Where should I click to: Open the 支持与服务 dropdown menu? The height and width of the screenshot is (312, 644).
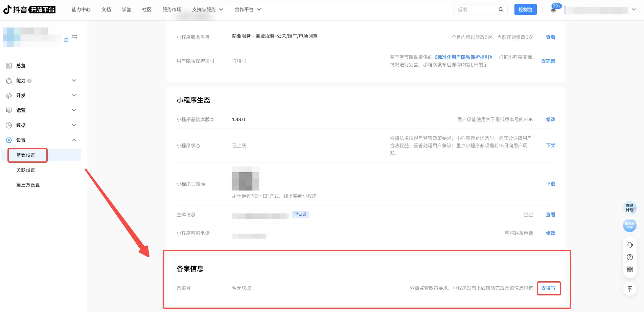(x=207, y=9)
